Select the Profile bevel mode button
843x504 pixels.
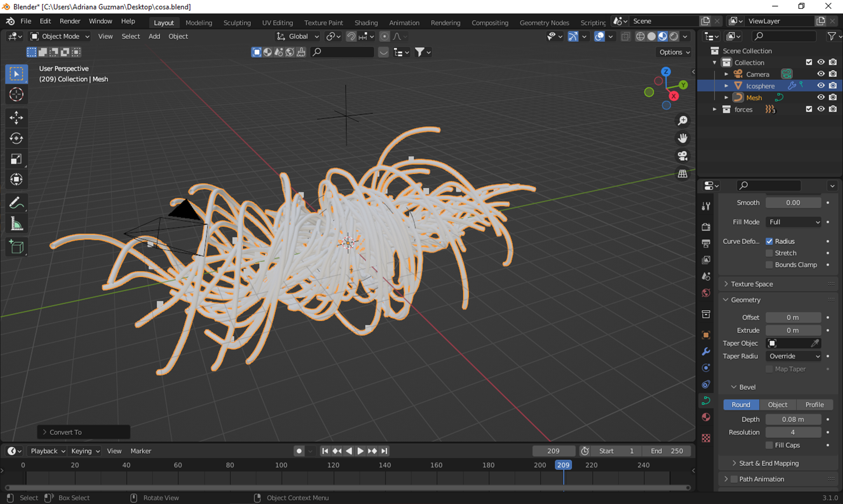(814, 405)
